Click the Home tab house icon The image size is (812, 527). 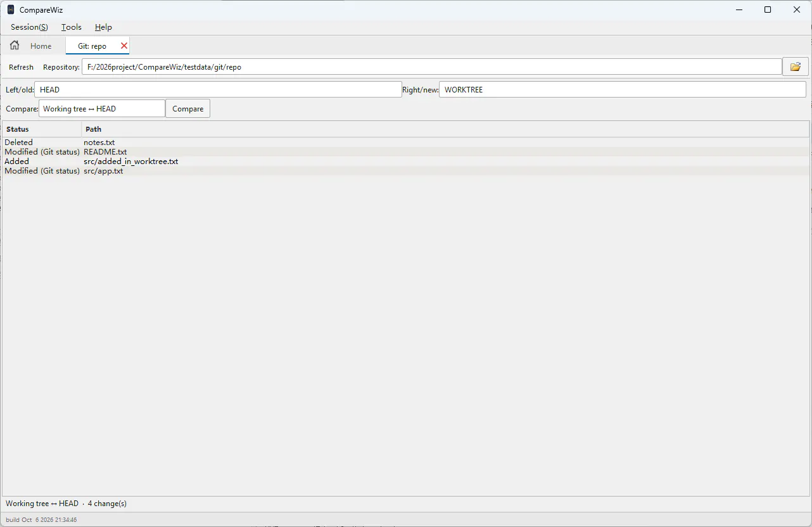coord(15,46)
